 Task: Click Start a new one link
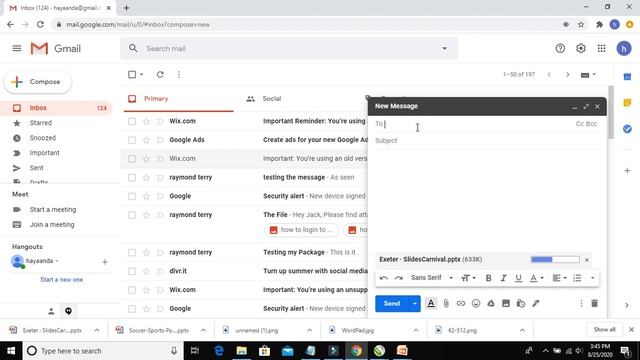tap(62, 280)
